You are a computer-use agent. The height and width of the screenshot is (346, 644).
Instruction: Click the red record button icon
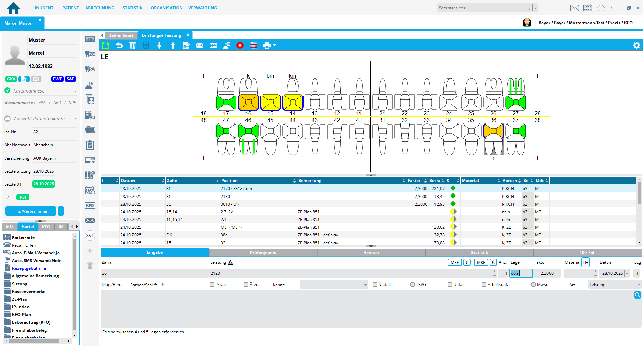(x=240, y=45)
